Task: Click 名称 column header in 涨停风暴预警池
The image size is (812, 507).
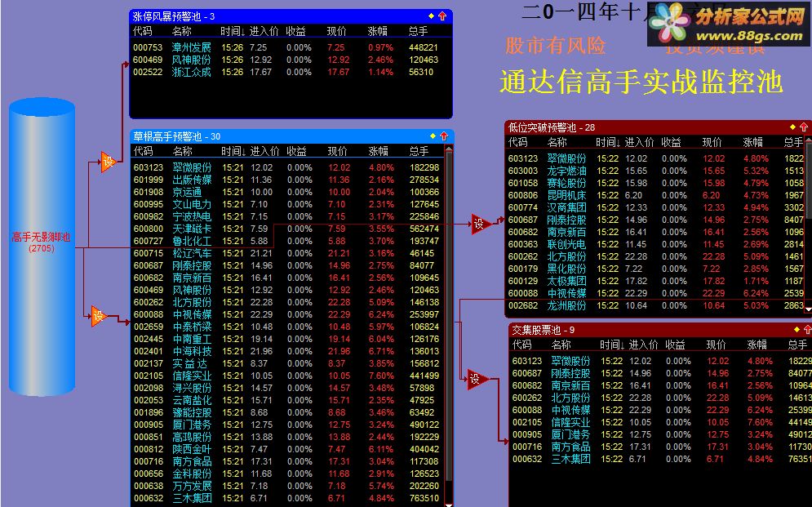Action: [182, 31]
